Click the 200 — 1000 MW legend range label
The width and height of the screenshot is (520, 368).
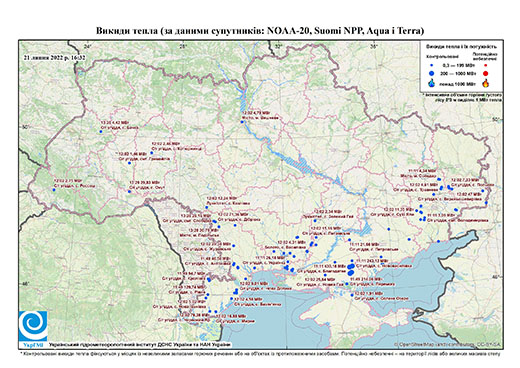(x=457, y=73)
